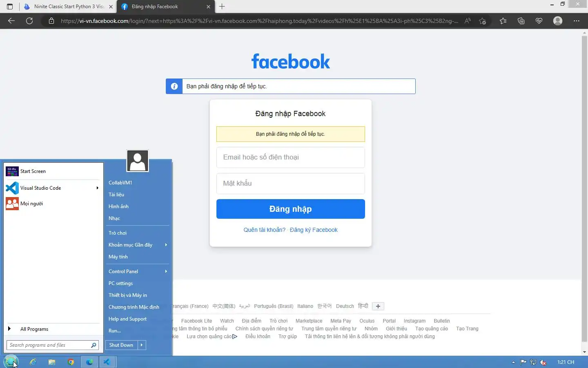Open File Explorer from taskbar

52,362
